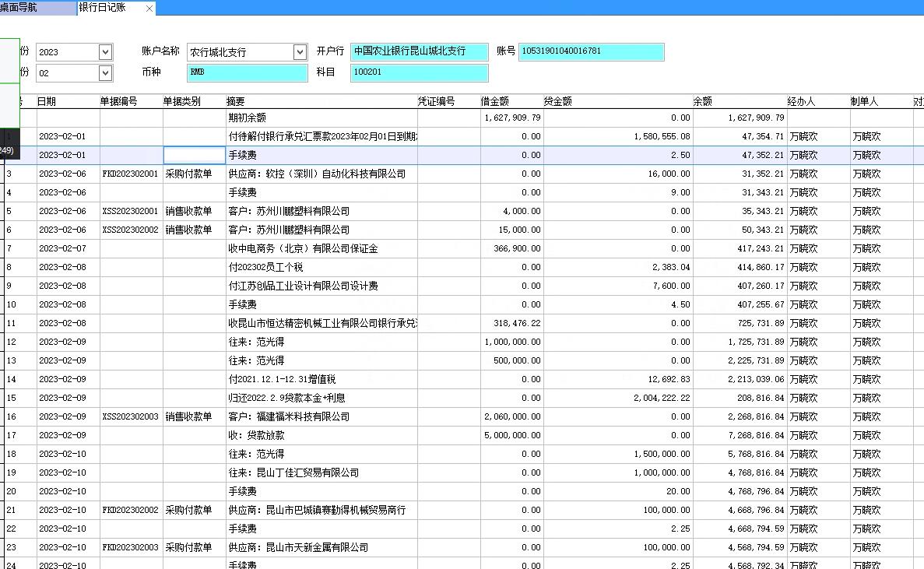Focus the 币种 field showing RMB

pyautogui.click(x=247, y=72)
